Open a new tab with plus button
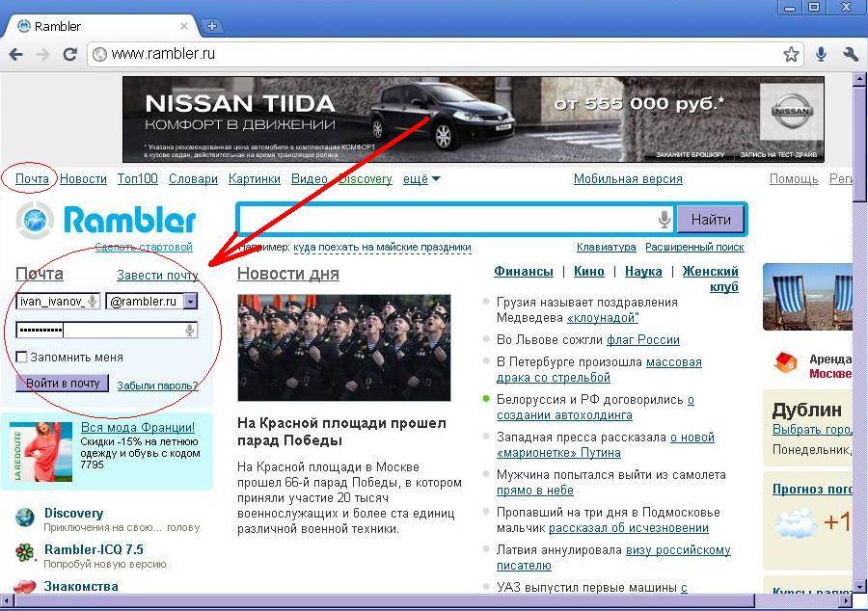The width and height of the screenshot is (868, 611). (211, 26)
